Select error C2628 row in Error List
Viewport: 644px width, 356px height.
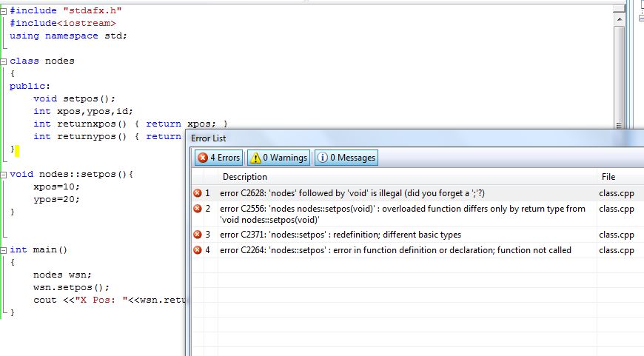tap(417, 193)
